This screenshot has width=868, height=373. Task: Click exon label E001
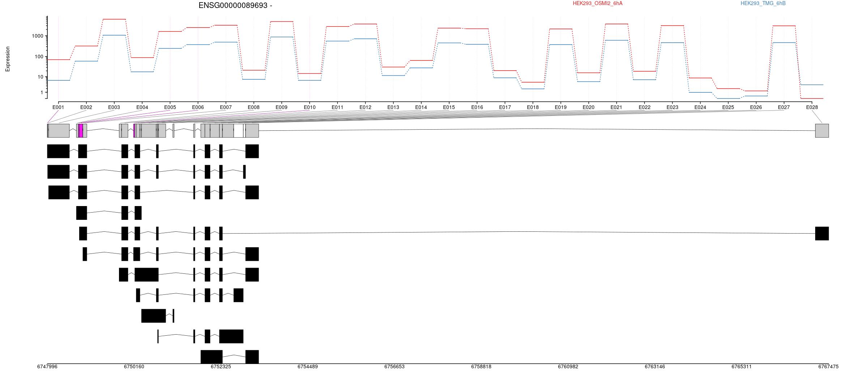(58, 107)
